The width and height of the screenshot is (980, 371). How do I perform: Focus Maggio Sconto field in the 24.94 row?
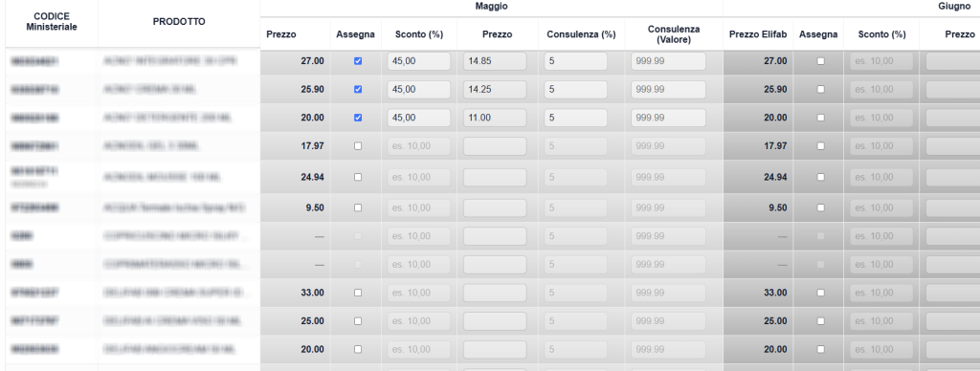point(419,177)
